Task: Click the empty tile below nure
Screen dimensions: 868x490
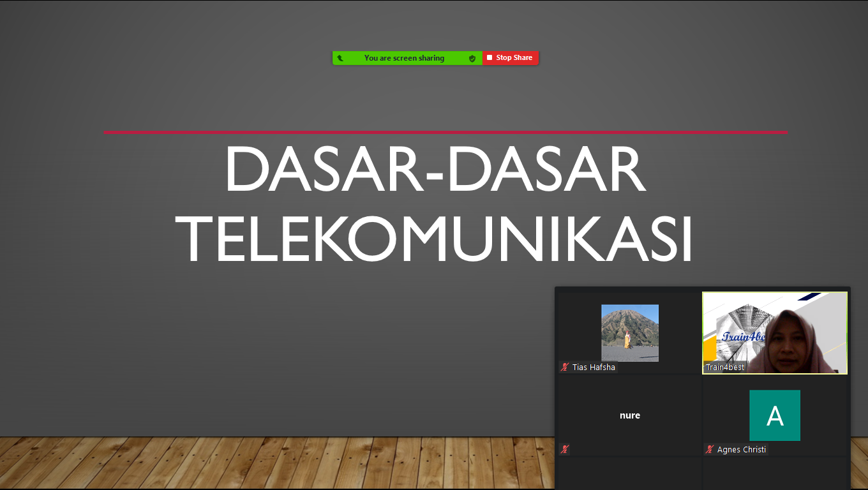Action: click(629, 473)
